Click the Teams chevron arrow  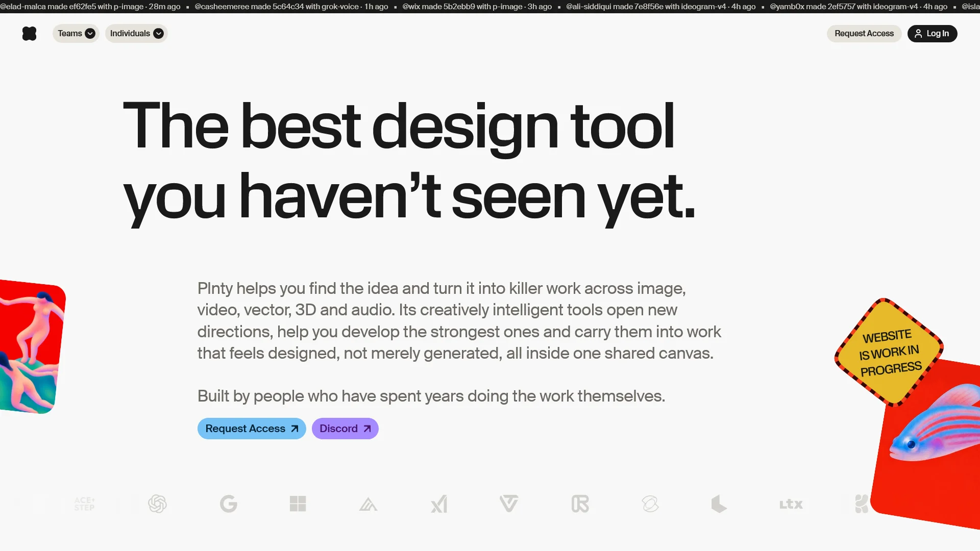(x=90, y=34)
